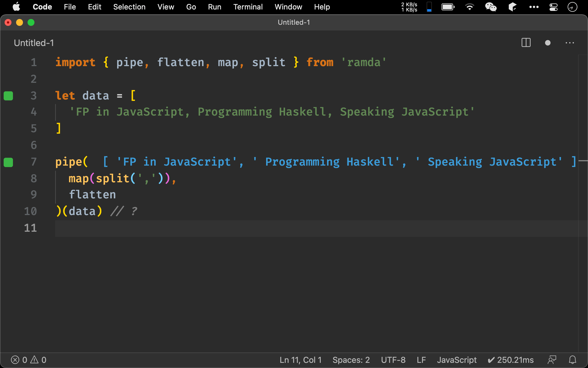Click the WeChat menu bar icon

click(x=491, y=7)
